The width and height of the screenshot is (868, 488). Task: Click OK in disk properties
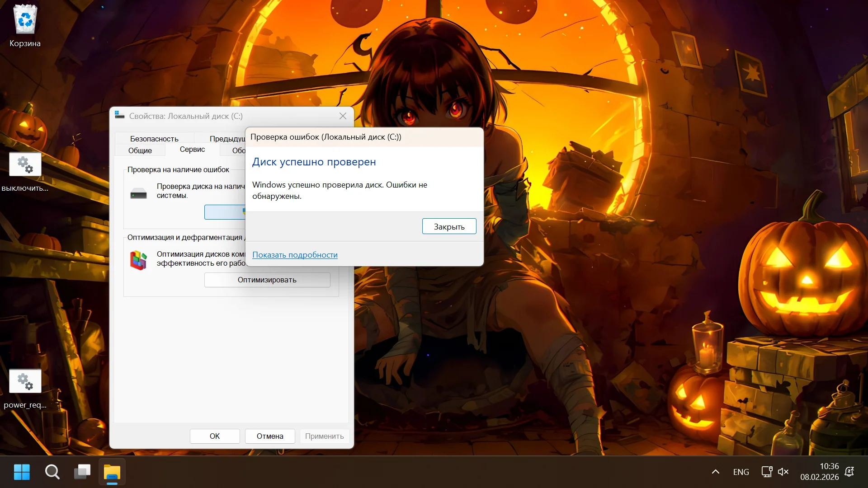pos(215,436)
